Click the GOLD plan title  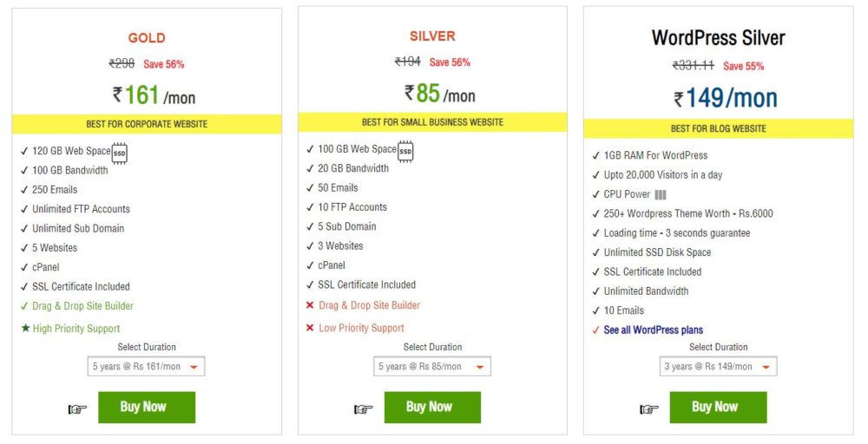click(x=147, y=38)
